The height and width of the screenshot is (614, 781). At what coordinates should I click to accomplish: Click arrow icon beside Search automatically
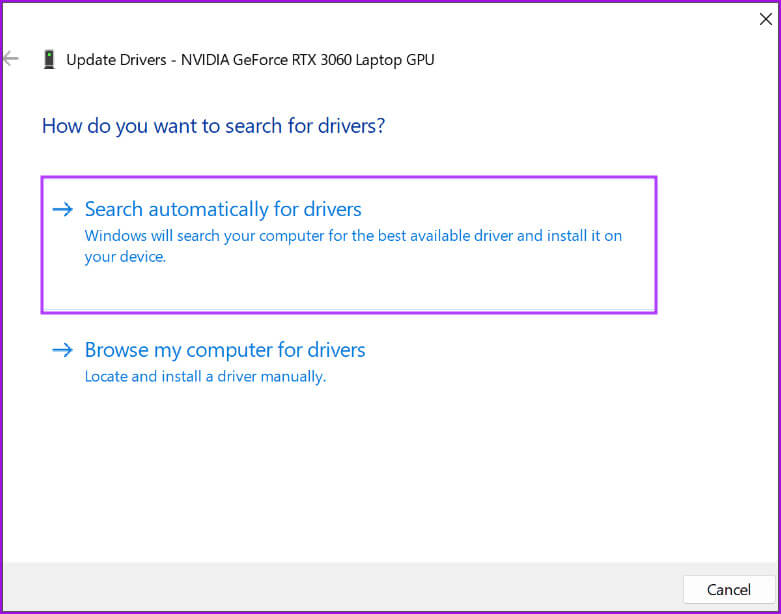(63, 209)
